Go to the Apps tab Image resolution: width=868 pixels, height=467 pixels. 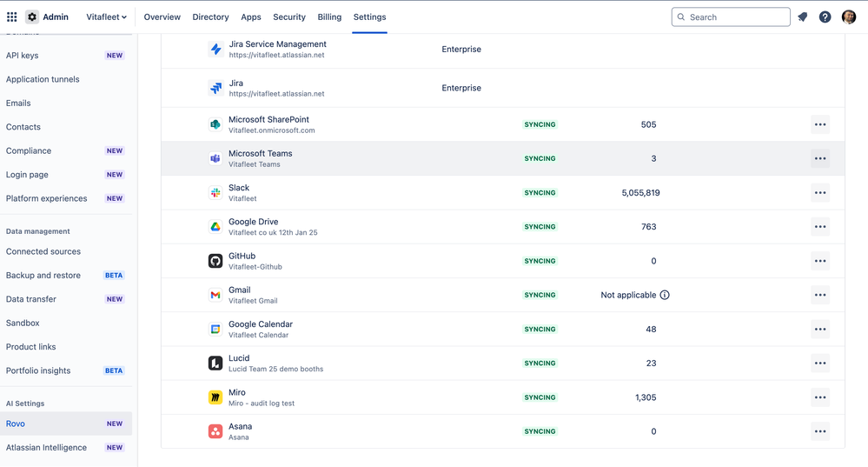pyautogui.click(x=251, y=17)
